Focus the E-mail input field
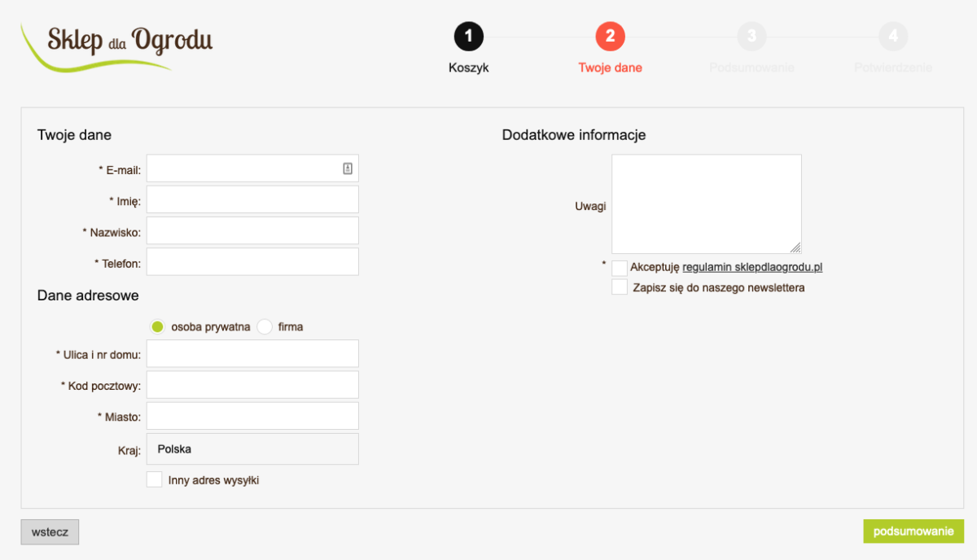Screen dimensions: 977x560 243,168
